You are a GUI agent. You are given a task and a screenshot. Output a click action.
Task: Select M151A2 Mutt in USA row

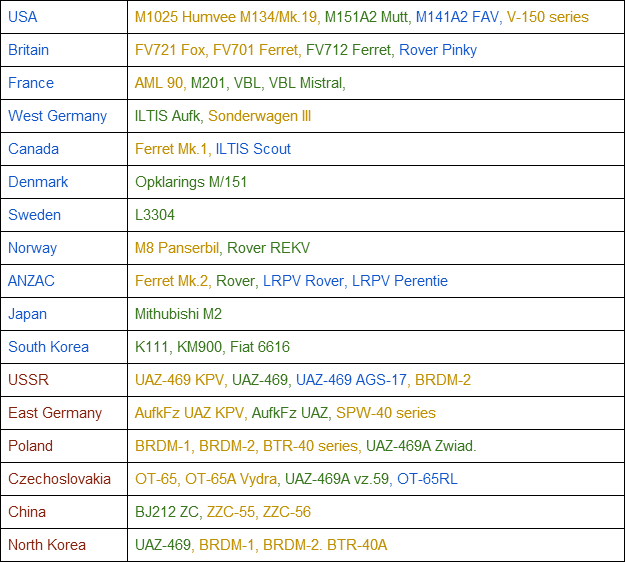coord(366,17)
